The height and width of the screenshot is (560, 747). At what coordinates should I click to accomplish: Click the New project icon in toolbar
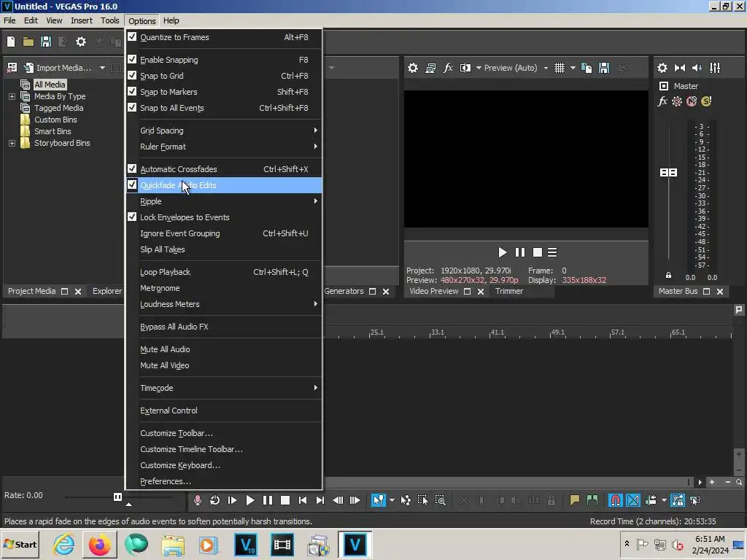tap(11, 42)
